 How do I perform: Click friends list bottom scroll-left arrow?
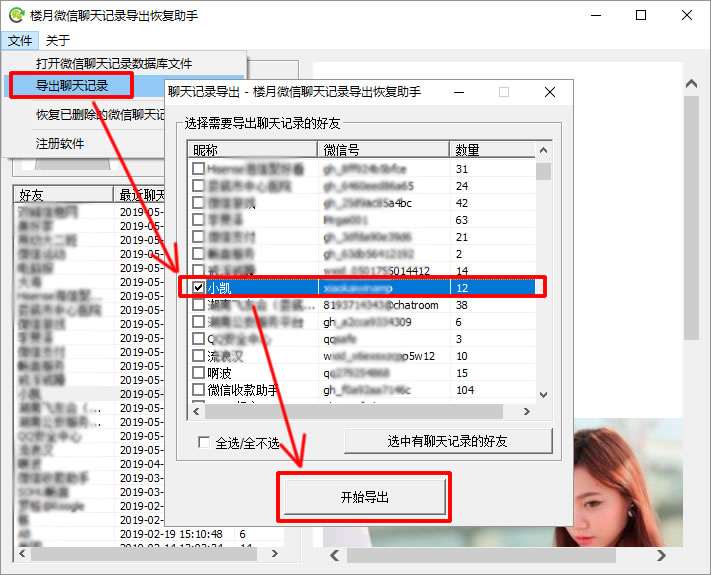click(22, 554)
